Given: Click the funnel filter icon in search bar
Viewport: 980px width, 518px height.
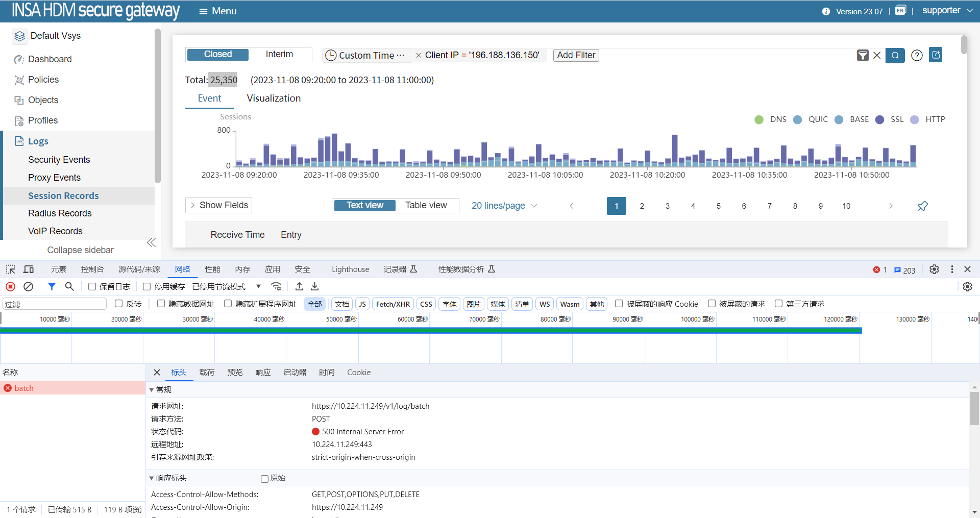Looking at the screenshot, I should (863, 55).
